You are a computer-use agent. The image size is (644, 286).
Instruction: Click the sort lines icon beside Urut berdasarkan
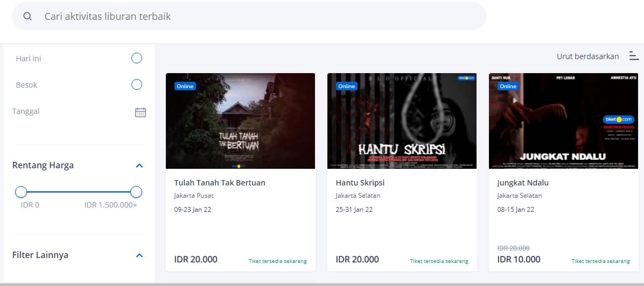pos(634,56)
